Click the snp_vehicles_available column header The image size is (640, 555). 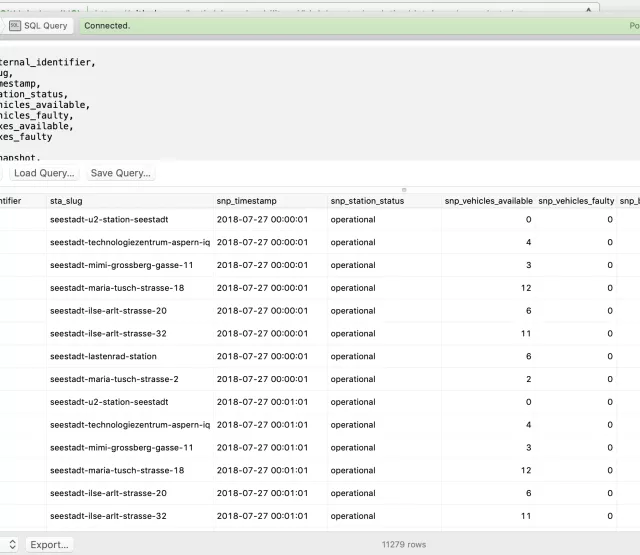[x=488, y=201]
